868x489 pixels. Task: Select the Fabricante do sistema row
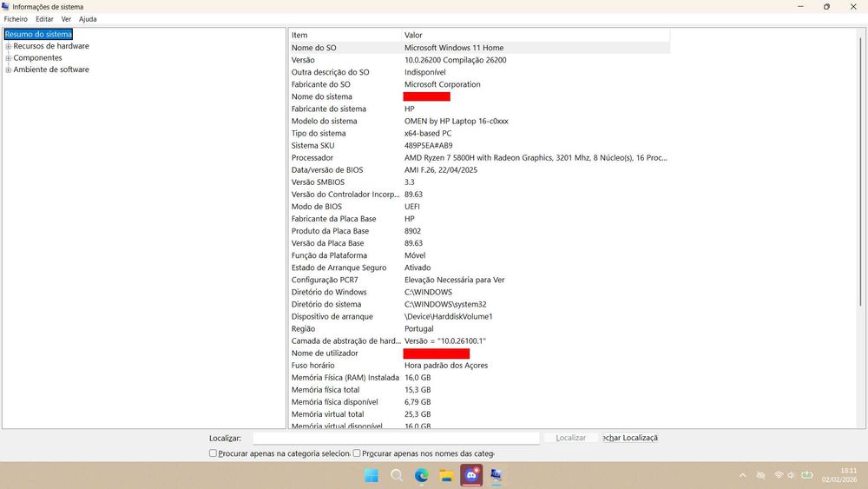coord(479,109)
